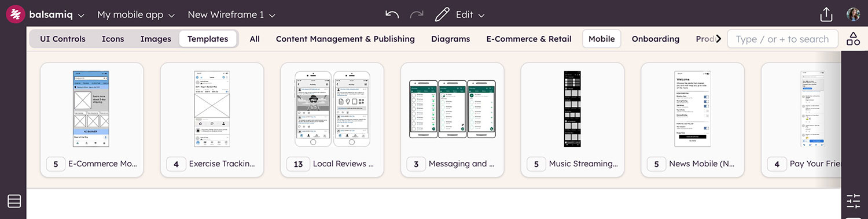Undo the last action
The width and height of the screenshot is (868, 219).
pyautogui.click(x=392, y=14)
